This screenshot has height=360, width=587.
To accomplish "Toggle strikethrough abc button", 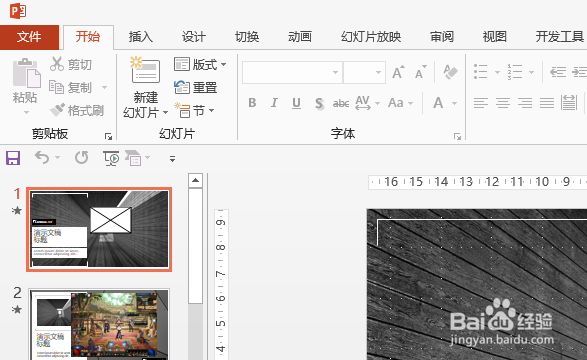I will pyautogui.click(x=341, y=103).
